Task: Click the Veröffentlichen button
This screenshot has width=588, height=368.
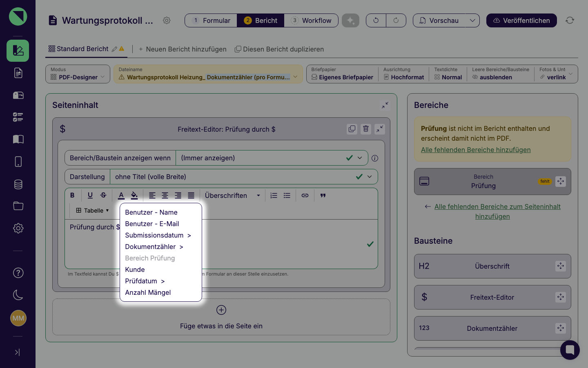Action: (521, 20)
